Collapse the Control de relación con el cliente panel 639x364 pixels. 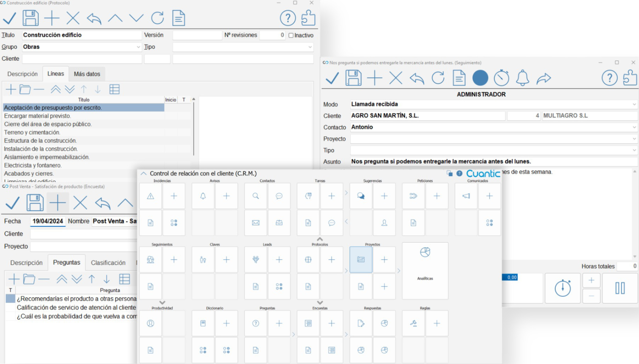[143, 174]
